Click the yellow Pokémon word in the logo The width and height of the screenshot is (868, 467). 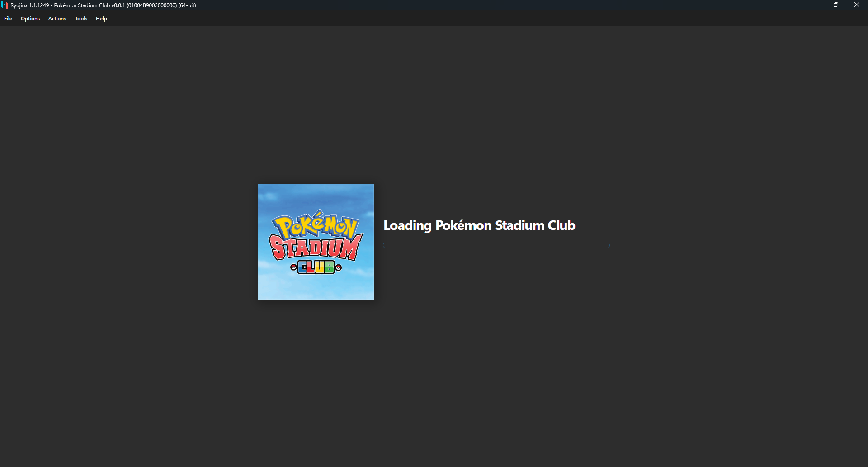(316, 225)
